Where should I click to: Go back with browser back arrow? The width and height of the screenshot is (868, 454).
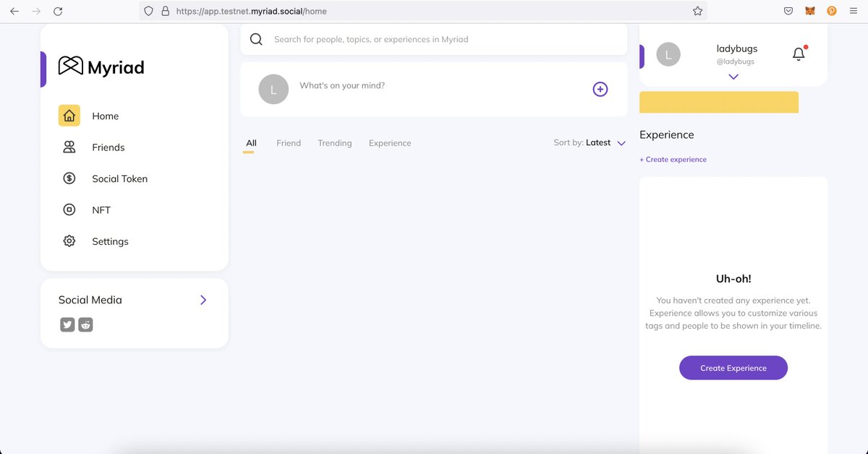14,12
